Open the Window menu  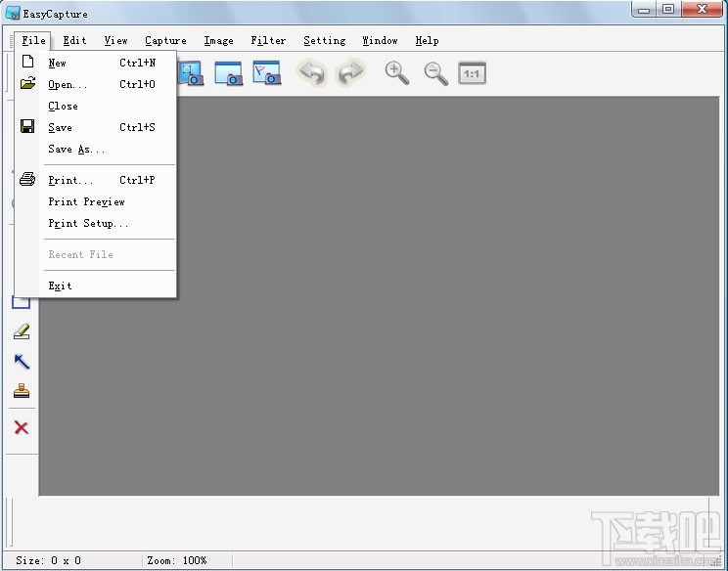click(380, 41)
